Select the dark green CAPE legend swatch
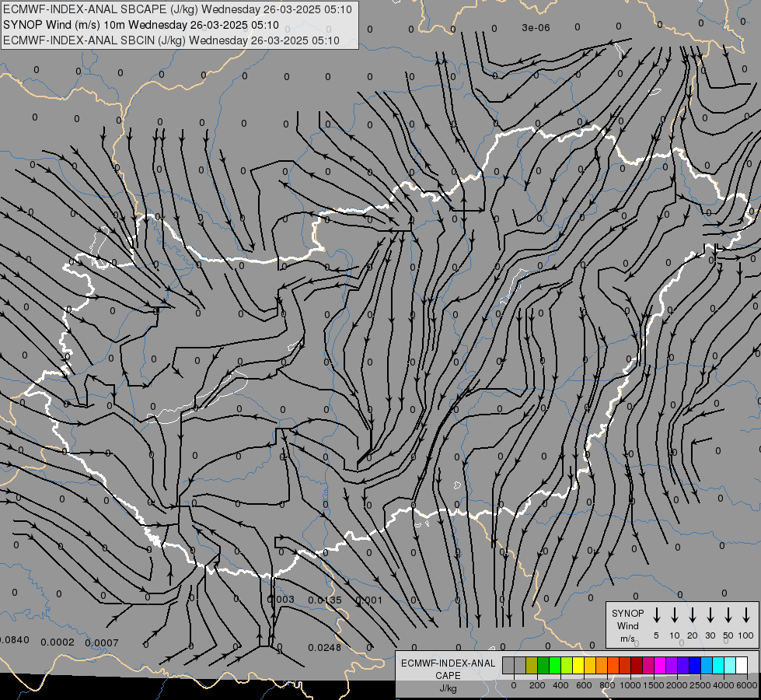The width and height of the screenshot is (761, 700). click(x=543, y=665)
